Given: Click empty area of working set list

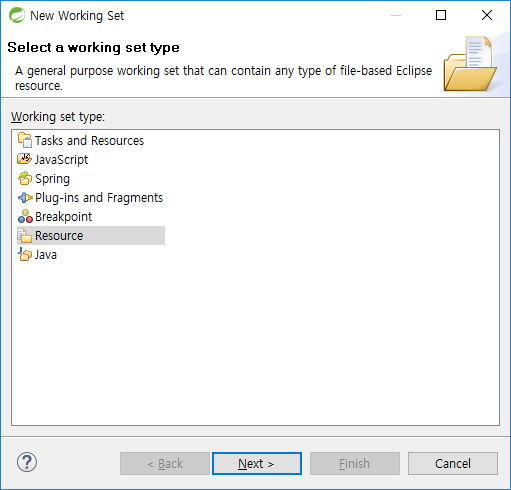Looking at the screenshot, I should 255,343.
